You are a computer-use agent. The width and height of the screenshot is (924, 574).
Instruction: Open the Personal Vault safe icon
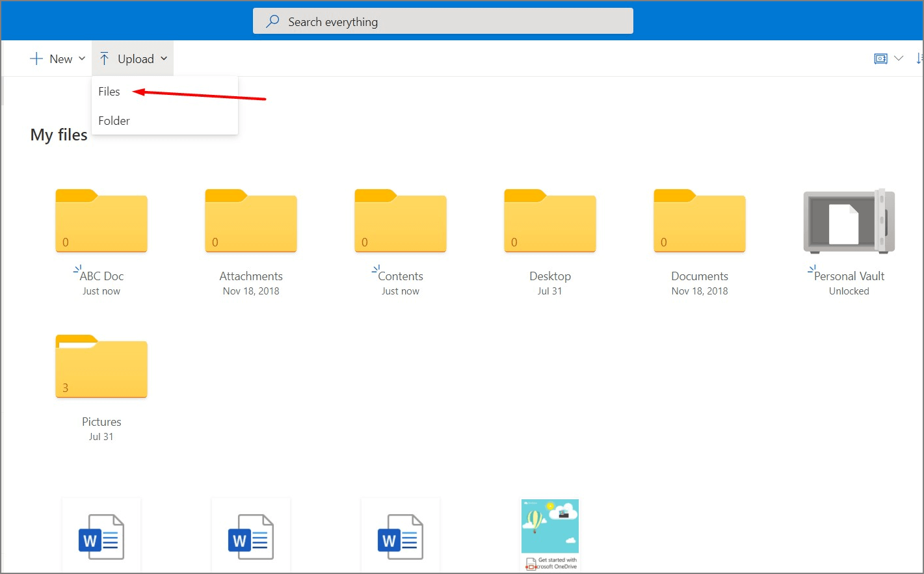[849, 221]
